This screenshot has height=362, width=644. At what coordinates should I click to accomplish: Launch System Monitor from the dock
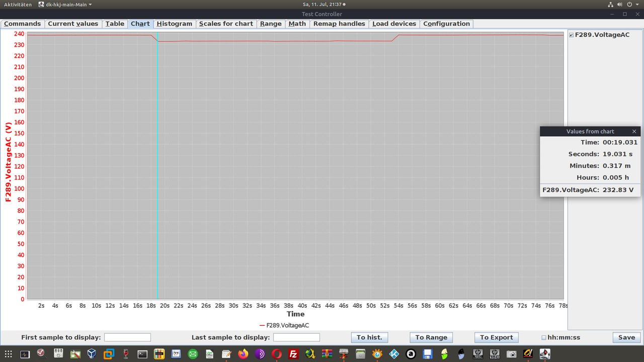pos(25,354)
